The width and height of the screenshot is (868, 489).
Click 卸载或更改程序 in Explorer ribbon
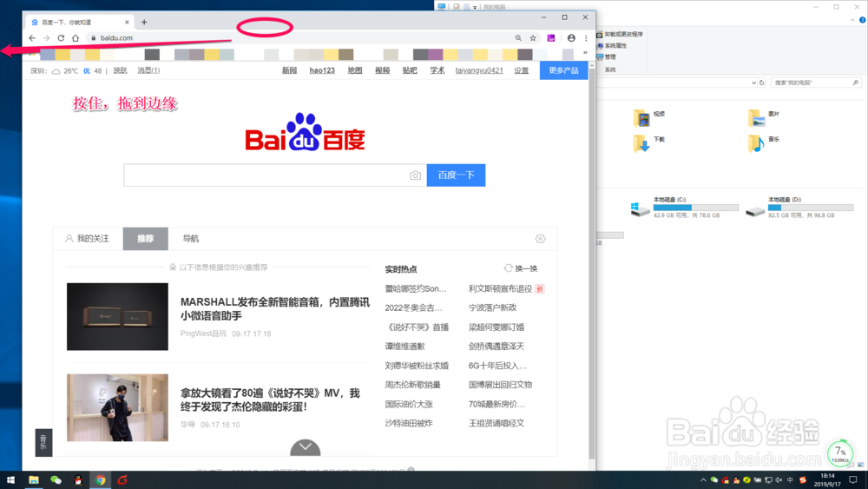click(x=620, y=35)
